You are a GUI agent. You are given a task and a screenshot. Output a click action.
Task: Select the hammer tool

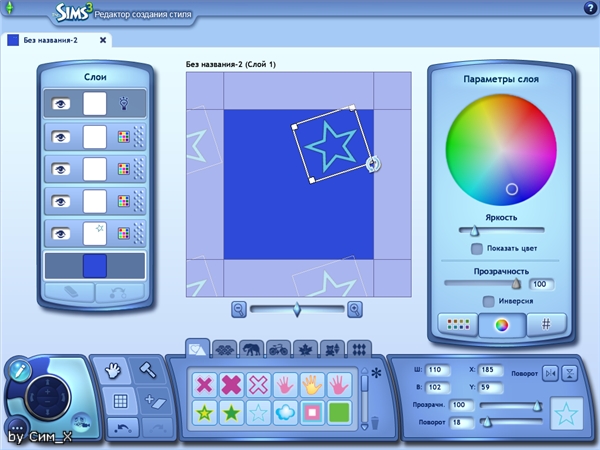pos(147,371)
